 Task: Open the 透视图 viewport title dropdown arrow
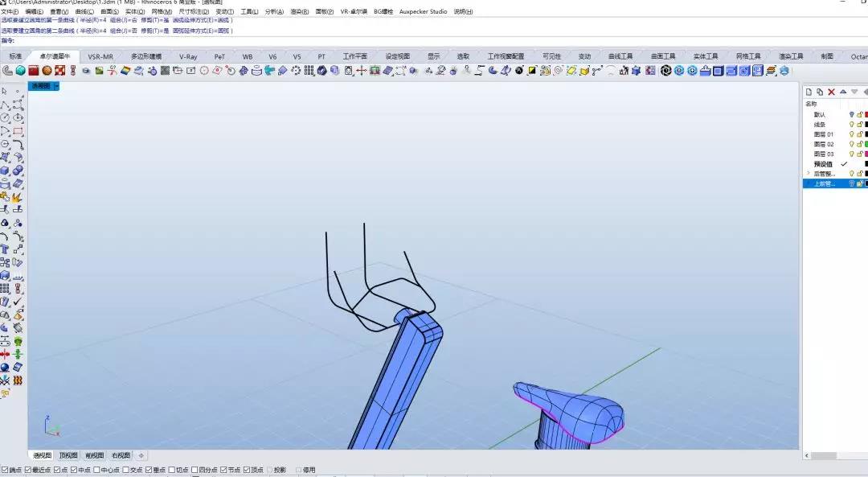(x=56, y=86)
